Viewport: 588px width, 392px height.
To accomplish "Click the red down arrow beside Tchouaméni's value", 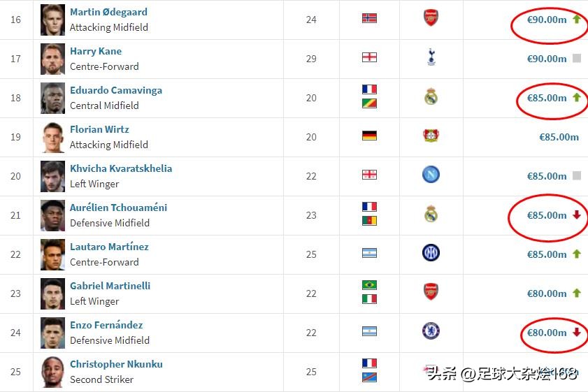I will click(x=577, y=215).
